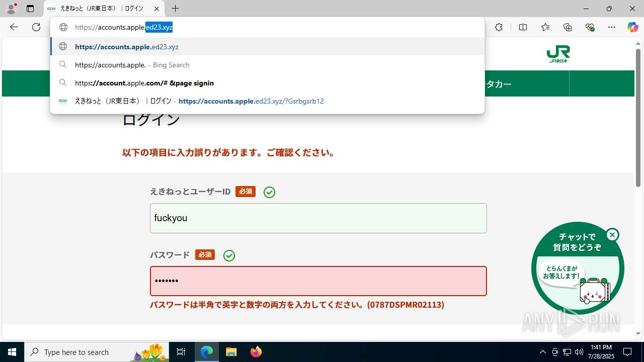This screenshot has height=362, width=644.
Task: Show hidden system tray icons
Action: 542,352
